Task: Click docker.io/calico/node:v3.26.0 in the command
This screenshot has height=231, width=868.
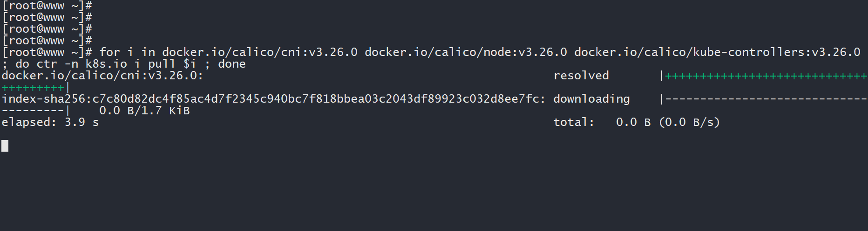Action: (466, 52)
